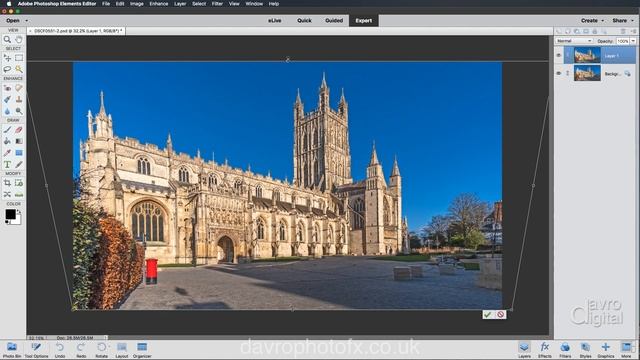Click the Redo icon
The width and height of the screenshot is (640, 360).
pos(81,347)
